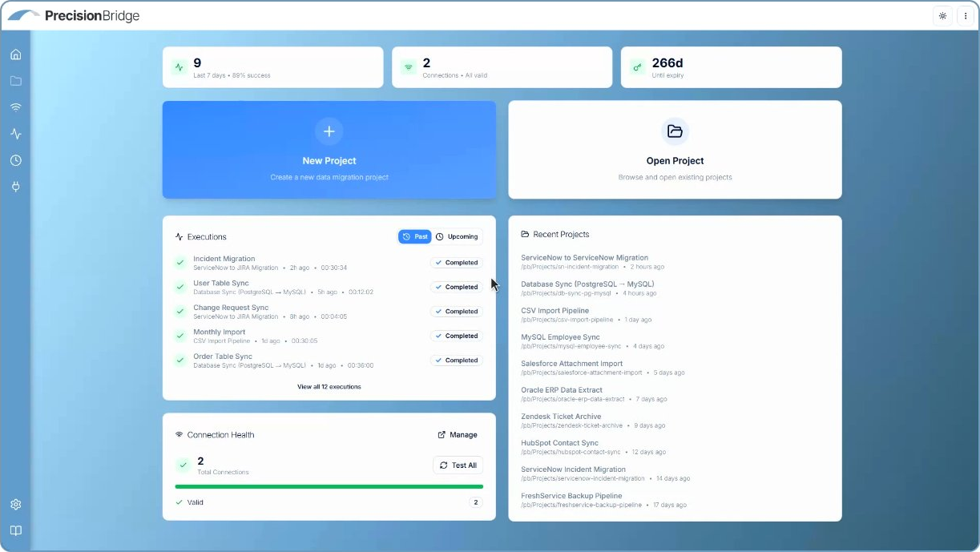Open ServiceNow Incident Migration project
Screen dimensions: 980x552
coord(675,473)
